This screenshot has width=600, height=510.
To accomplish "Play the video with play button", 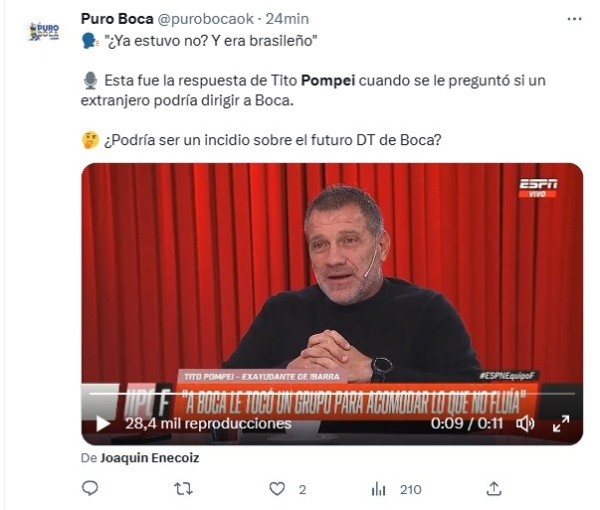I will [103, 424].
